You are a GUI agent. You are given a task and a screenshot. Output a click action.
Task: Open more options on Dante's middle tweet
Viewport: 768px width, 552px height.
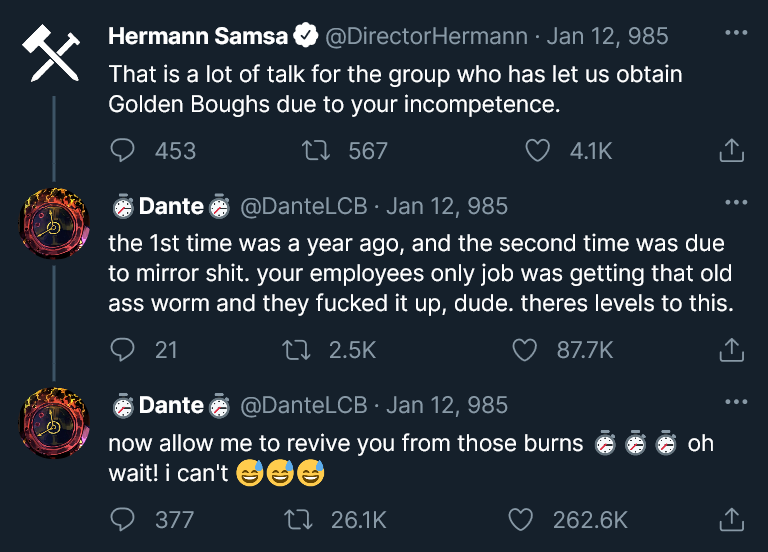click(x=736, y=203)
